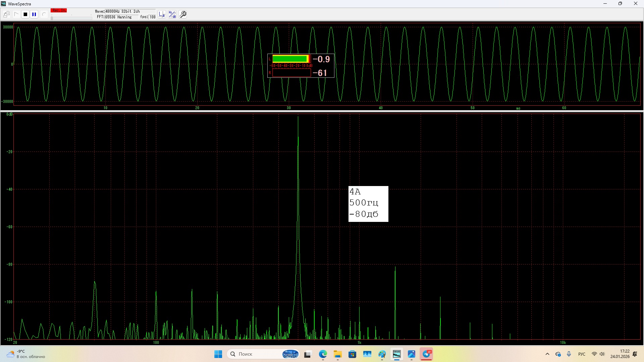644x362 pixels.
Task: Pause the recording with blue pause button
Action: [x=34, y=14]
